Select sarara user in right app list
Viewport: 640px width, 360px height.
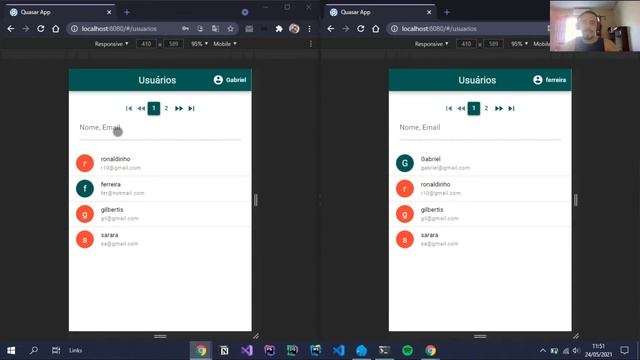pos(480,239)
